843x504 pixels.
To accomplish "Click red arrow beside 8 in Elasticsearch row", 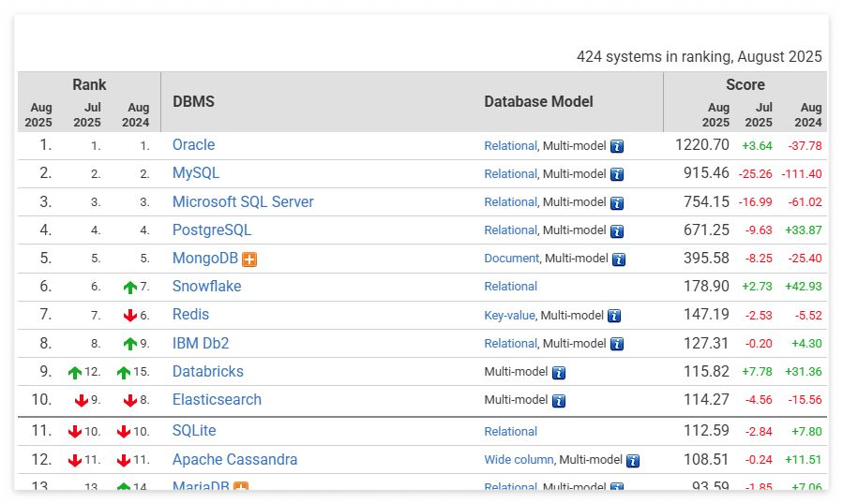I will coord(130,401).
